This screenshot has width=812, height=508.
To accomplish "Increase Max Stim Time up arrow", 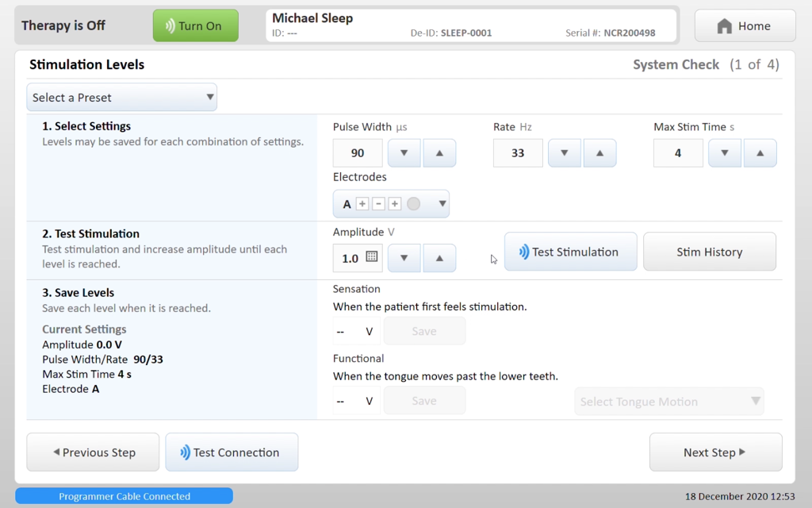I will click(x=760, y=153).
